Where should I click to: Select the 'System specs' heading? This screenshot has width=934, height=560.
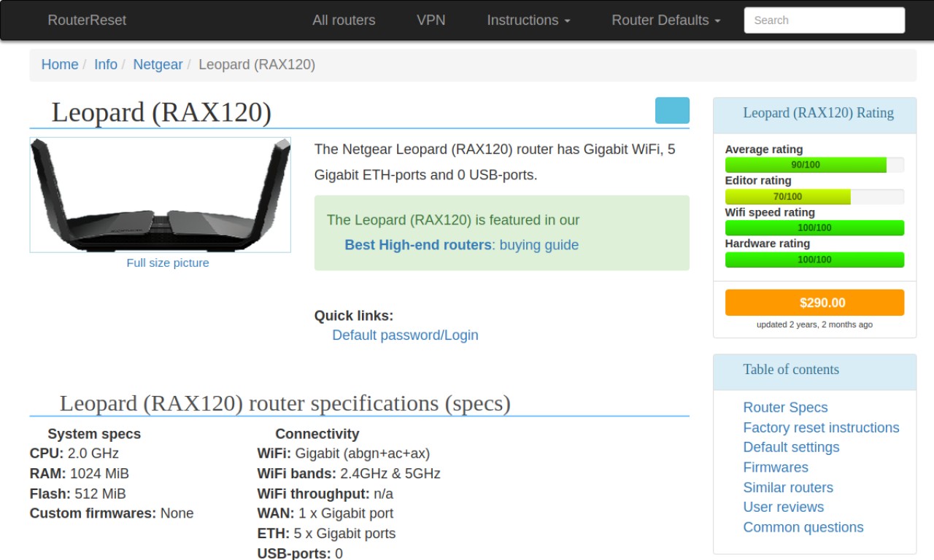click(x=94, y=434)
